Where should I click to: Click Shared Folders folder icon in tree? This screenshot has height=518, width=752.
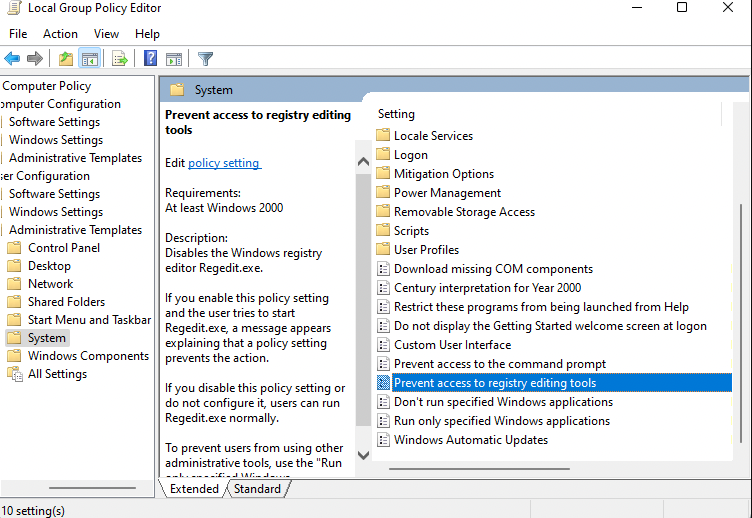[x=14, y=302]
